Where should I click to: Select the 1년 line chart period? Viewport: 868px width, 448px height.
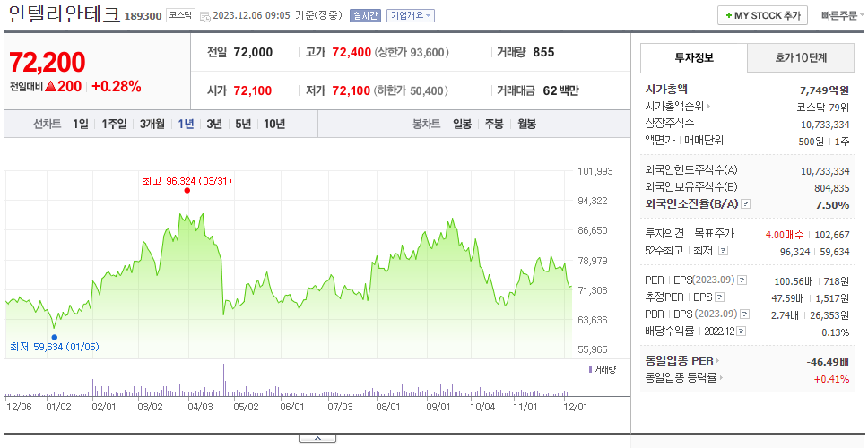(186, 124)
